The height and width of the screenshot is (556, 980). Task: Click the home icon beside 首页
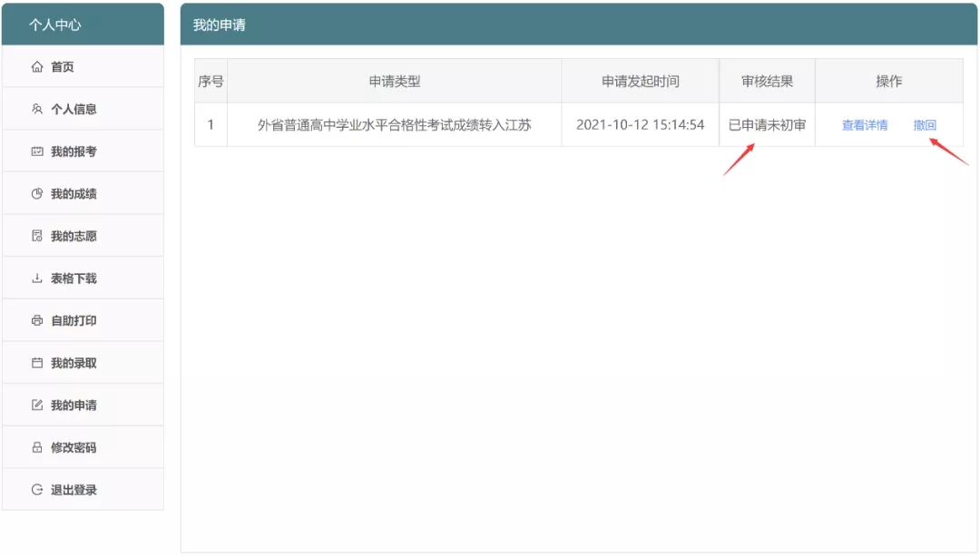tap(37, 67)
